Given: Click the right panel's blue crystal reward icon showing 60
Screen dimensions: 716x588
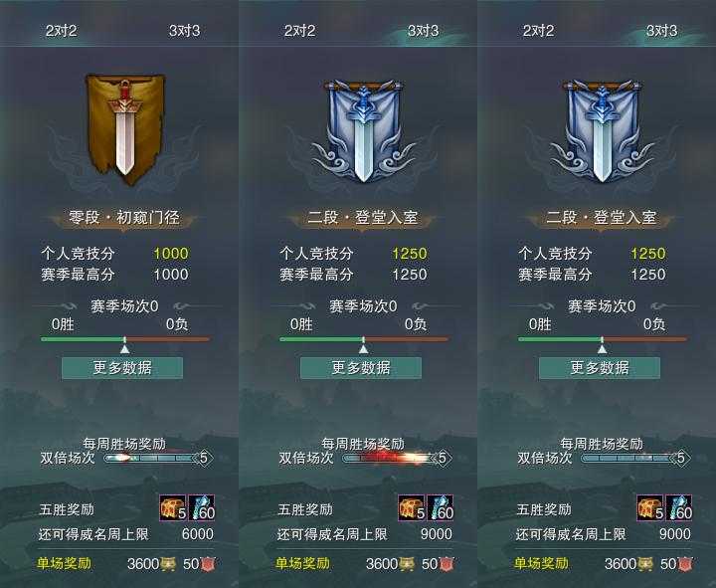Looking at the screenshot, I should (x=679, y=507).
